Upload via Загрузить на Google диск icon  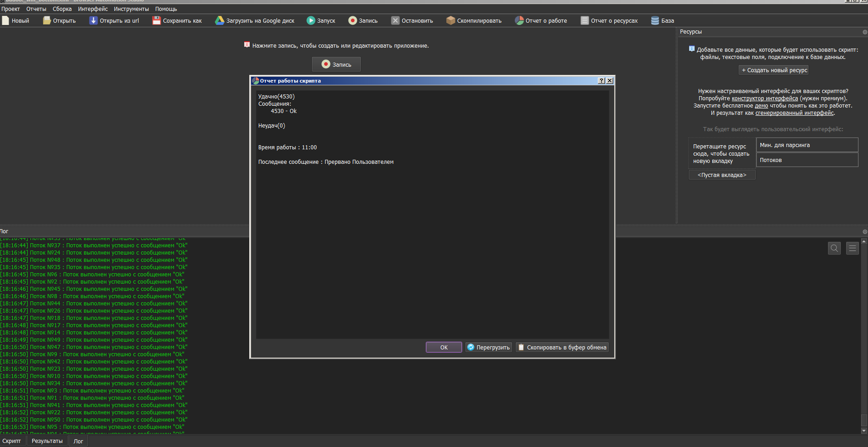tap(220, 20)
